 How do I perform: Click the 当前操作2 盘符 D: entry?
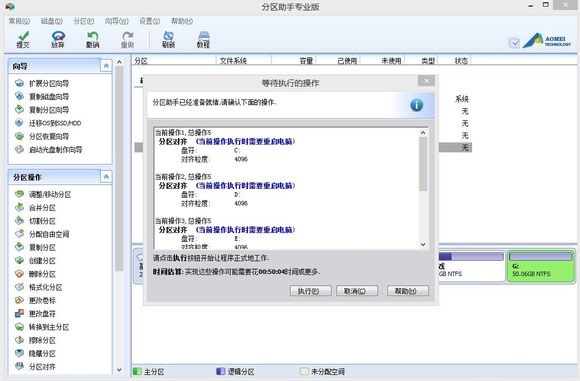pyautogui.click(x=211, y=195)
